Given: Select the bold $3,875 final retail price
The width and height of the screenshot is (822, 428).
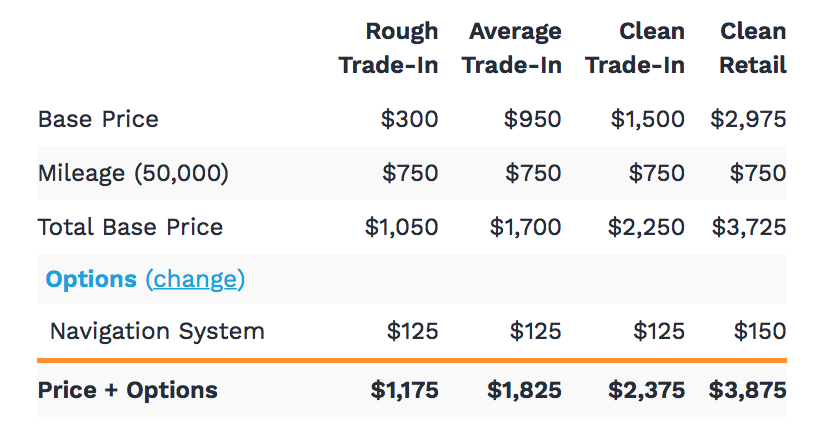Looking at the screenshot, I should pos(747,390).
